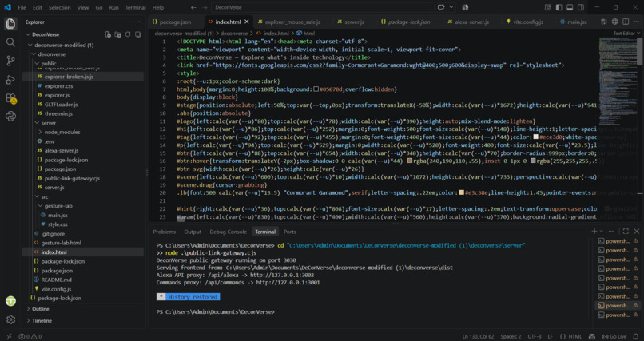Expand the node_modules folder
Viewport: 644px width, 341px height.
[x=40, y=132]
